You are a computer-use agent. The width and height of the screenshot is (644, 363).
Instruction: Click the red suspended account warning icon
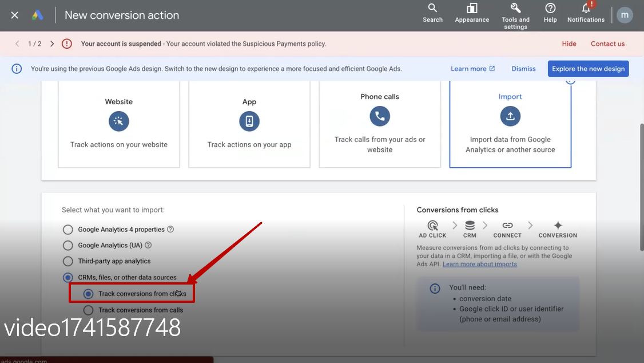point(66,44)
